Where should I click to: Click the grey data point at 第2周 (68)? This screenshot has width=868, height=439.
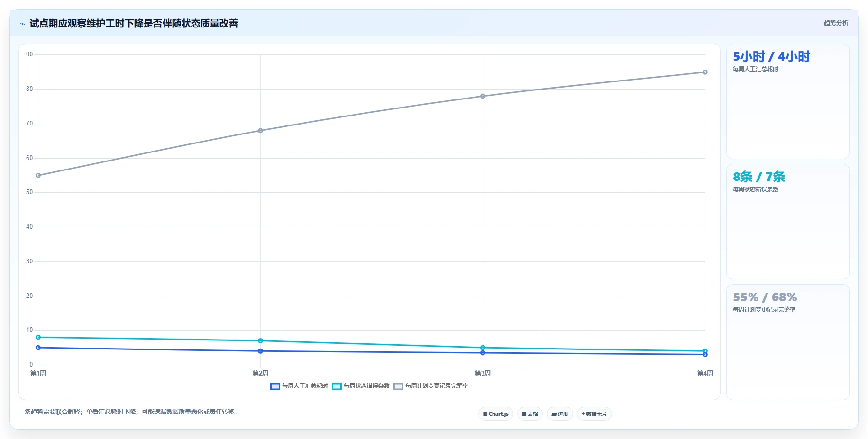260,131
